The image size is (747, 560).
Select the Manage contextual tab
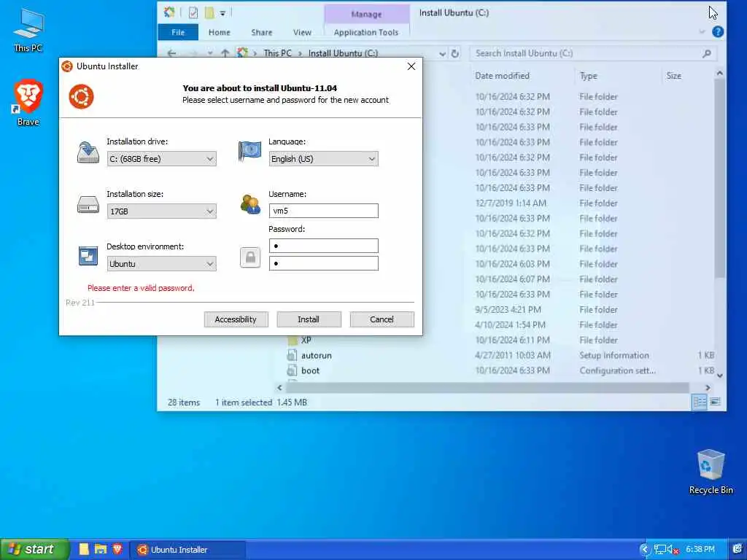click(x=366, y=15)
